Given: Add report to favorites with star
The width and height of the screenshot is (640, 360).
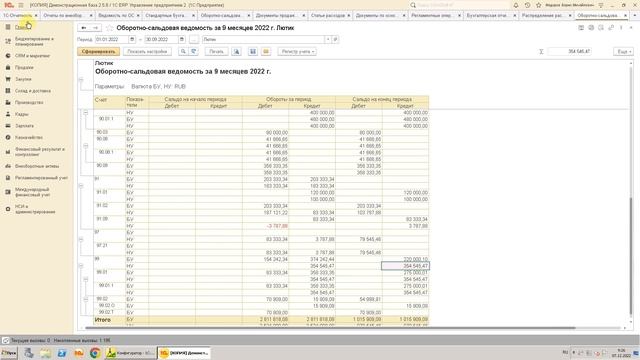Looking at the screenshot, I should pyautogui.click(x=109, y=28).
